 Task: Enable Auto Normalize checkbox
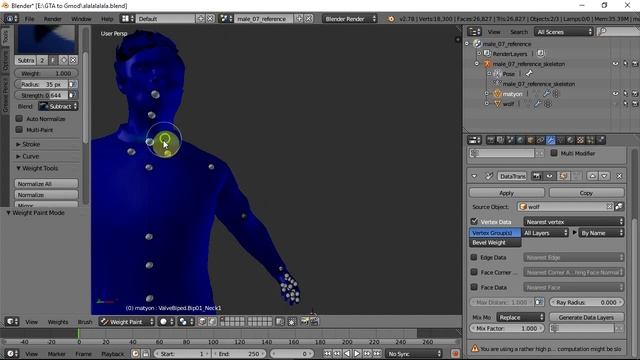pyautogui.click(x=19, y=119)
